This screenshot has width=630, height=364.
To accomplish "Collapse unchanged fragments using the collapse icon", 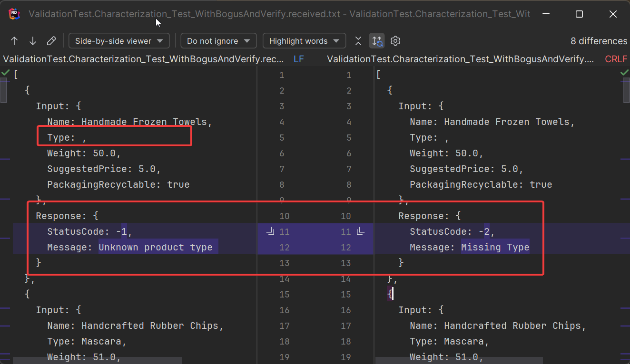I will (358, 41).
